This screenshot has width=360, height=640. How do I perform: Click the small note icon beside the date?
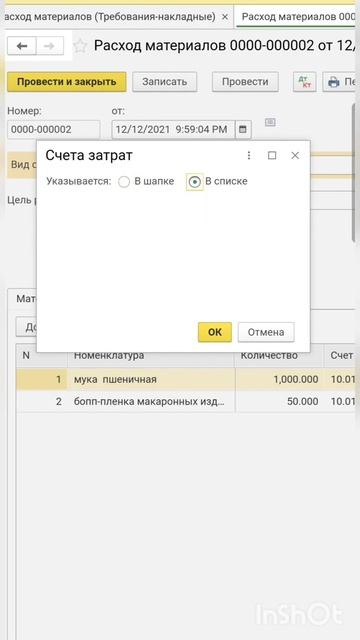pos(270,122)
